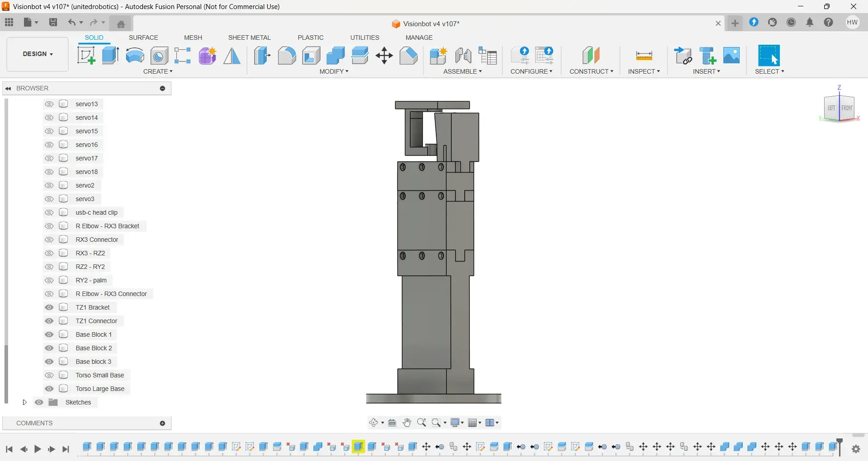Viewport: 868px width, 461px height.
Task: Switch to the SHEET METAL tab
Action: (249, 38)
